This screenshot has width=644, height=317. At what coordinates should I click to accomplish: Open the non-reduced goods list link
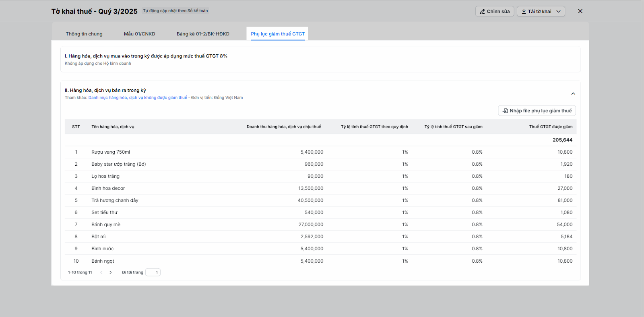[138, 98]
